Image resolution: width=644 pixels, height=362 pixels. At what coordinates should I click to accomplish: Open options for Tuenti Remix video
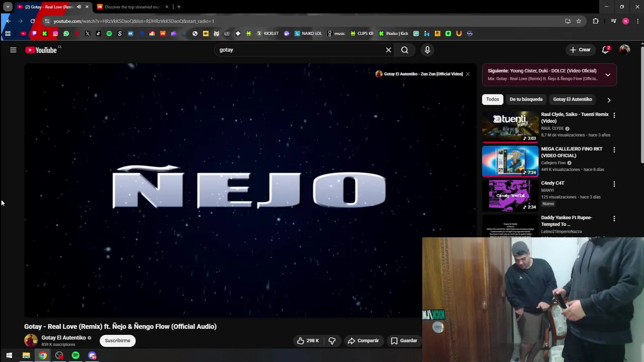click(614, 115)
